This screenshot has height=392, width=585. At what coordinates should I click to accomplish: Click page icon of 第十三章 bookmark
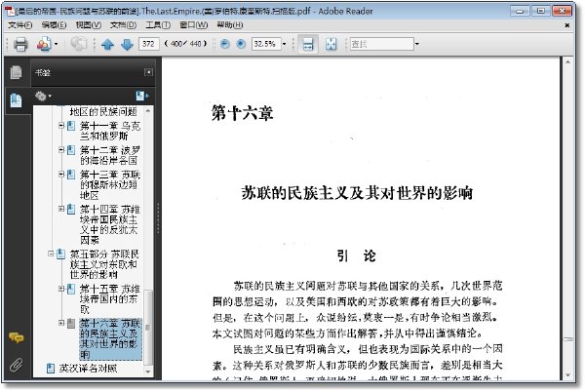pos(71,175)
